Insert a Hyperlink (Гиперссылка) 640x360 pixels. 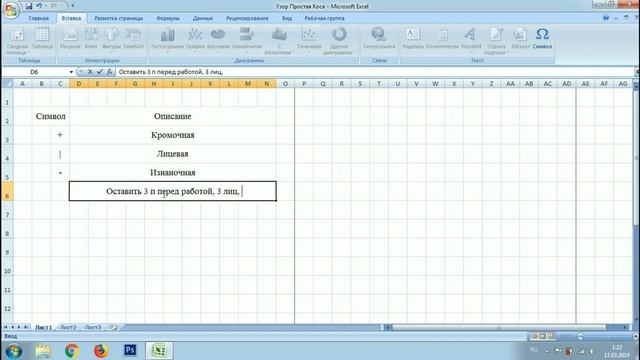379,39
